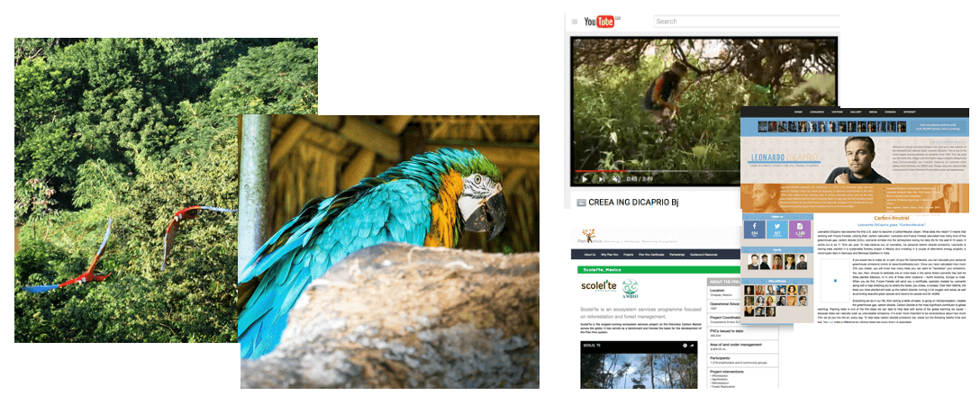Open the Twitter follow tile
Viewport: 980px width, 405px height.
pyautogui.click(x=776, y=229)
